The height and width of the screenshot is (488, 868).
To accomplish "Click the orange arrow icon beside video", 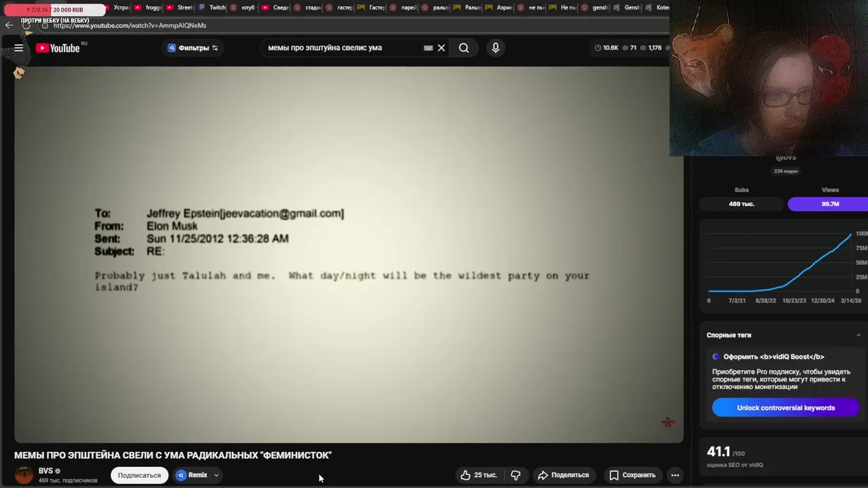I will 19,73.
